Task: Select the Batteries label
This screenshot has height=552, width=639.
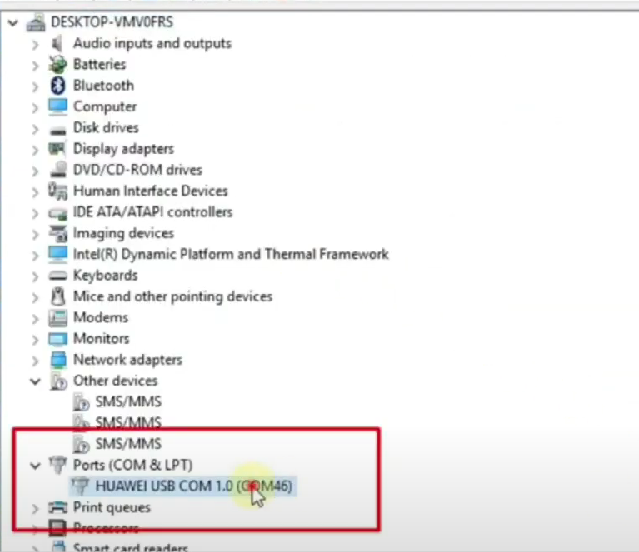Action: tap(100, 64)
